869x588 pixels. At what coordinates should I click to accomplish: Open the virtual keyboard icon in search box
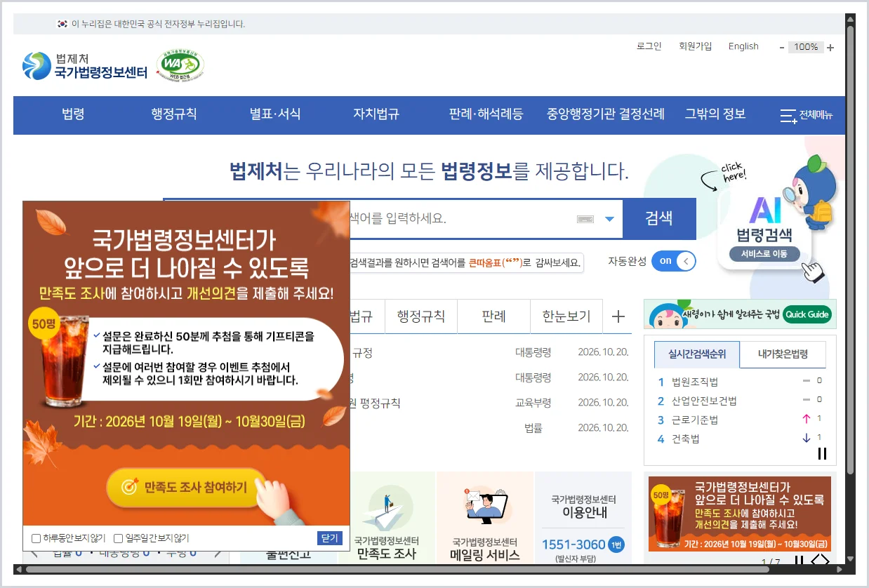[x=585, y=219]
